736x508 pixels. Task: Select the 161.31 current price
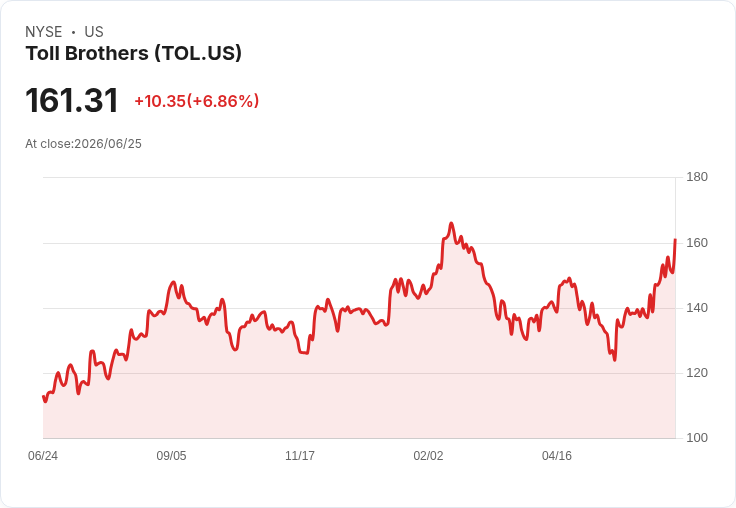72,100
